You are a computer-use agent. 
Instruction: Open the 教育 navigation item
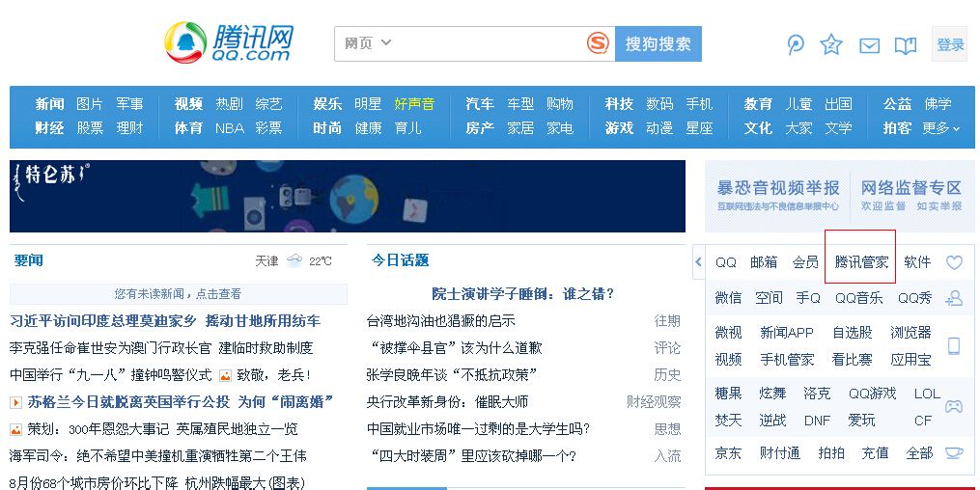(x=758, y=103)
